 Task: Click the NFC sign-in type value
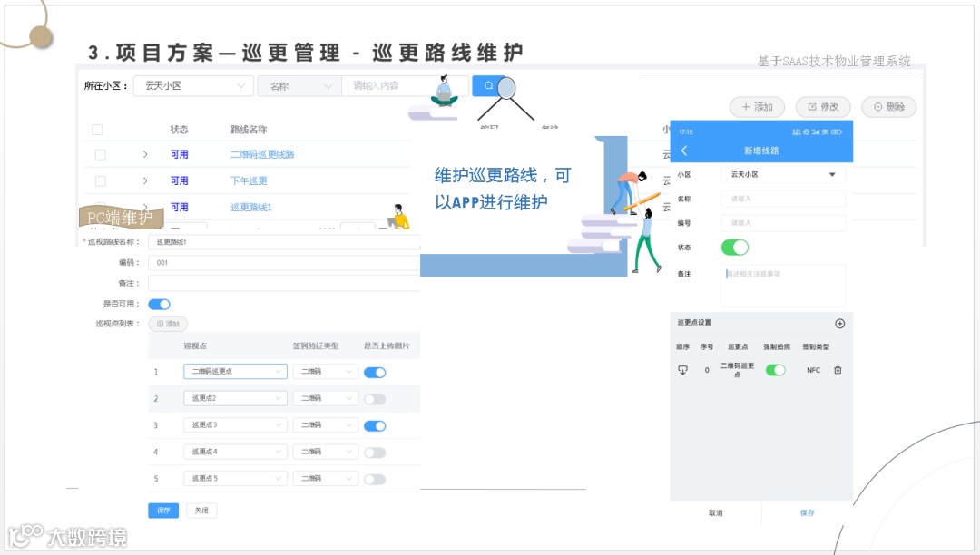pos(813,370)
